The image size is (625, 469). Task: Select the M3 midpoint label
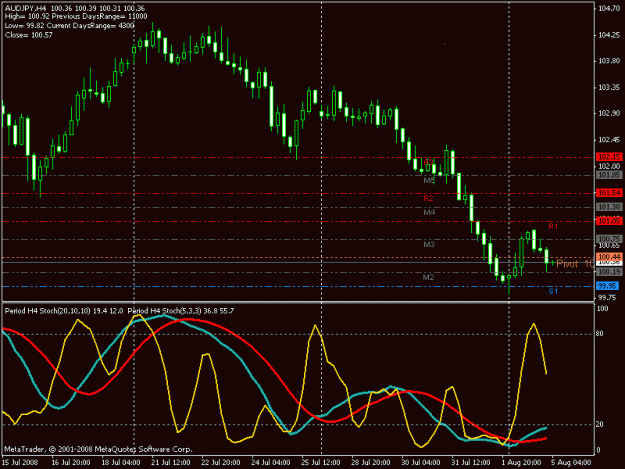point(429,244)
